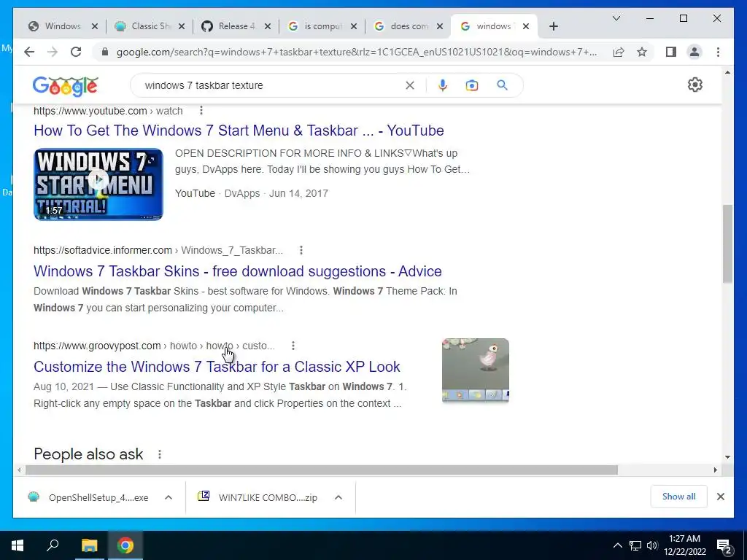Viewport: 747px width, 560px height.
Task: Submit search with magnifier icon
Action: pos(502,85)
